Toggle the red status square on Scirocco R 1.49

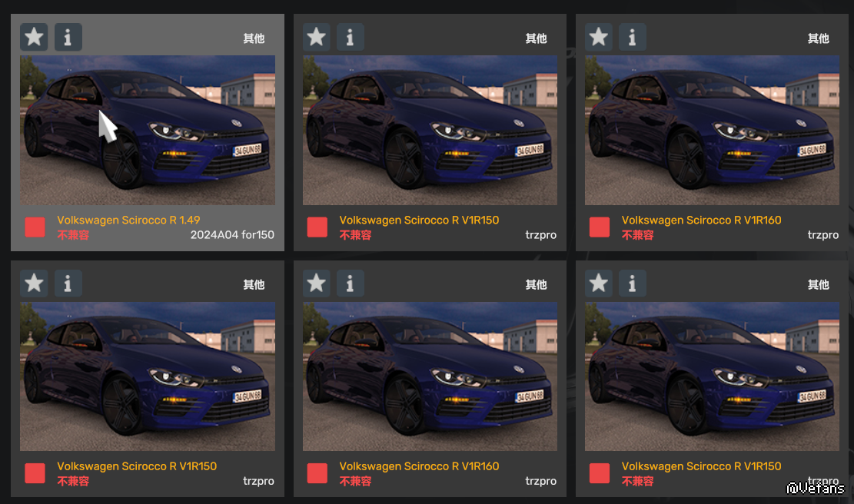(x=35, y=227)
